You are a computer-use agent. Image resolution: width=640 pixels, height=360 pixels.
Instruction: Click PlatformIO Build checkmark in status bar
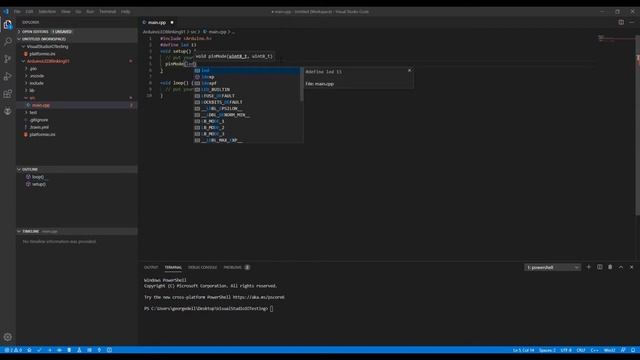tap(39, 350)
